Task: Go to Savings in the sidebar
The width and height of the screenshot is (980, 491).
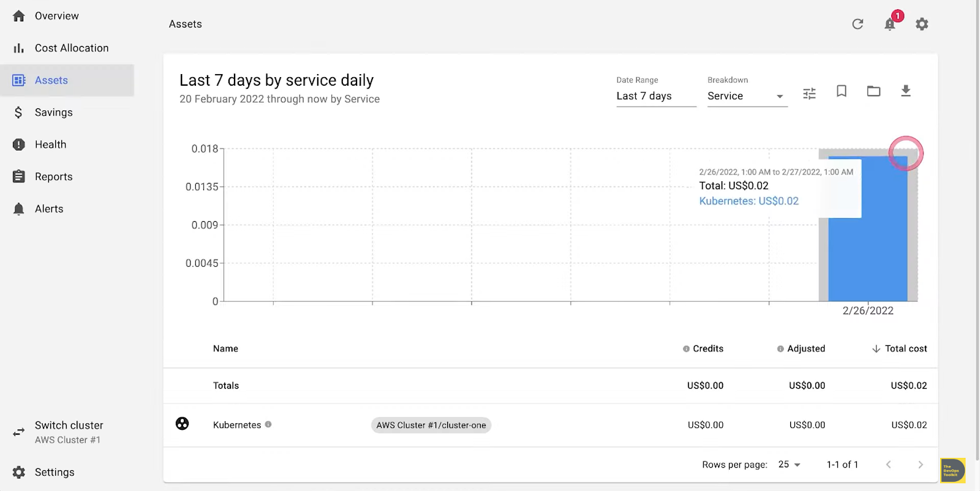Action: point(53,112)
